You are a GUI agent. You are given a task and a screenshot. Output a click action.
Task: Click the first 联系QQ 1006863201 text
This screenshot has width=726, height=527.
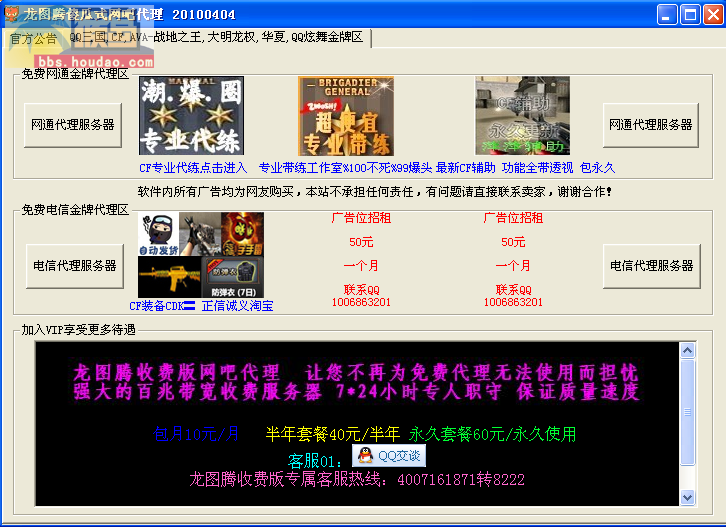(361, 296)
